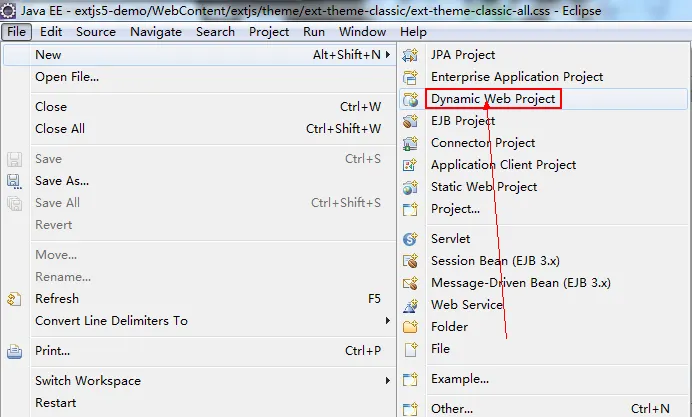Expand Convert Line Delimiters To submenu

[x=388, y=321]
